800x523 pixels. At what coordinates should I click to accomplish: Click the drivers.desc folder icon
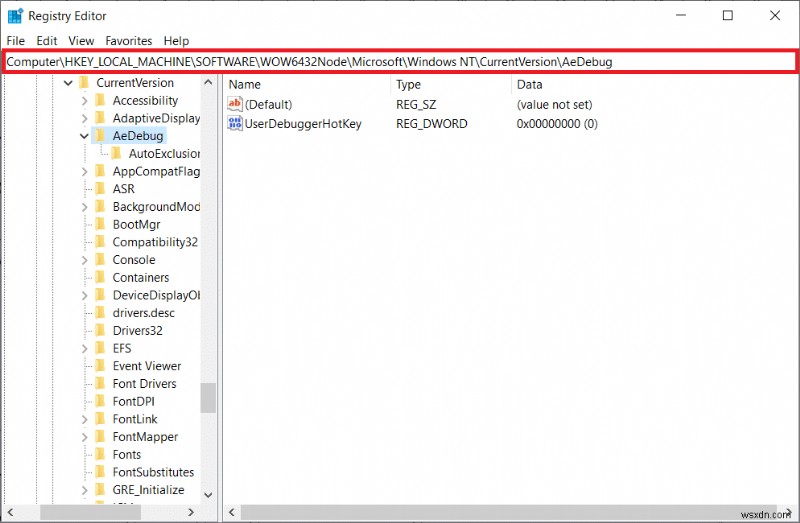pyautogui.click(x=101, y=312)
